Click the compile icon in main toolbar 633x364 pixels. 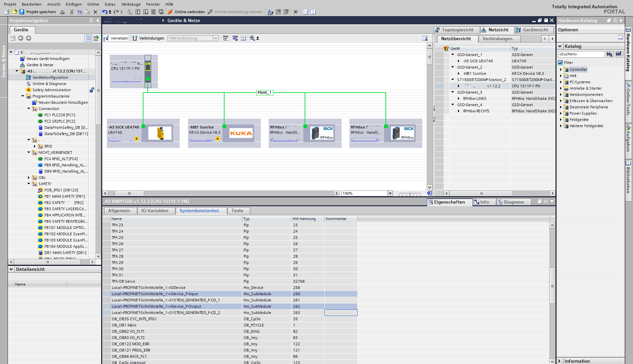pos(130,12)
